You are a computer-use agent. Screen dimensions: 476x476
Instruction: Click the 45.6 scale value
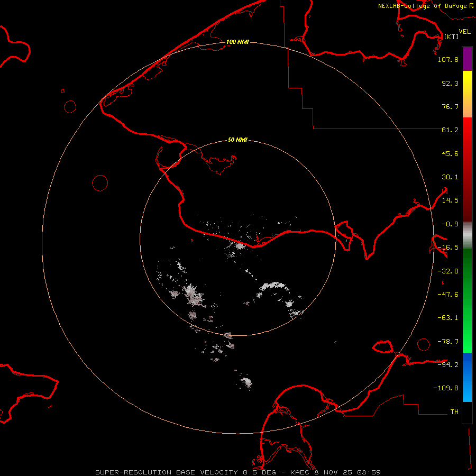[450, 153]
